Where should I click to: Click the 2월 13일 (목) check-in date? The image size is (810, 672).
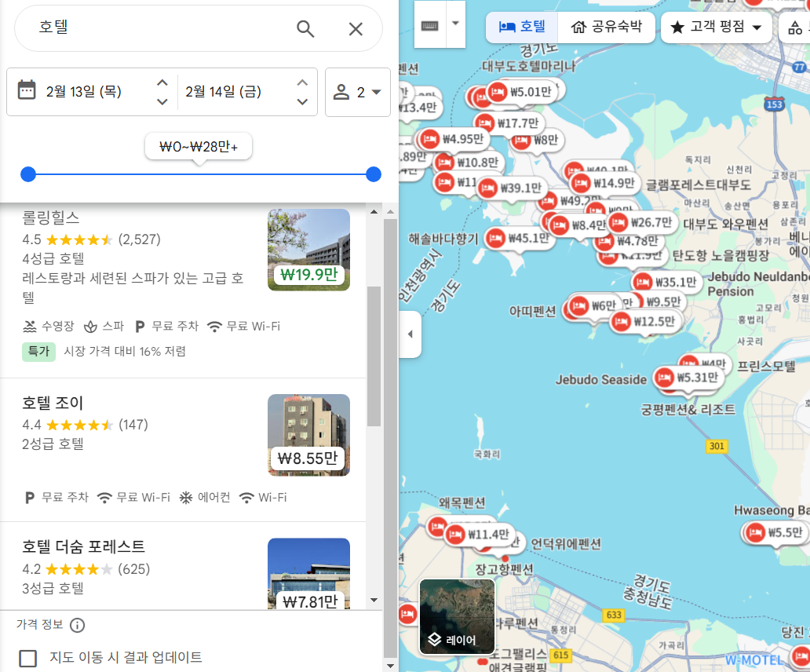(x=84, y=92)
